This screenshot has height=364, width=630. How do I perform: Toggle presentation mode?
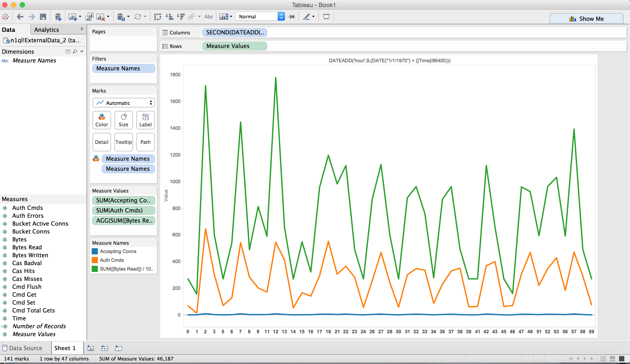326,16
